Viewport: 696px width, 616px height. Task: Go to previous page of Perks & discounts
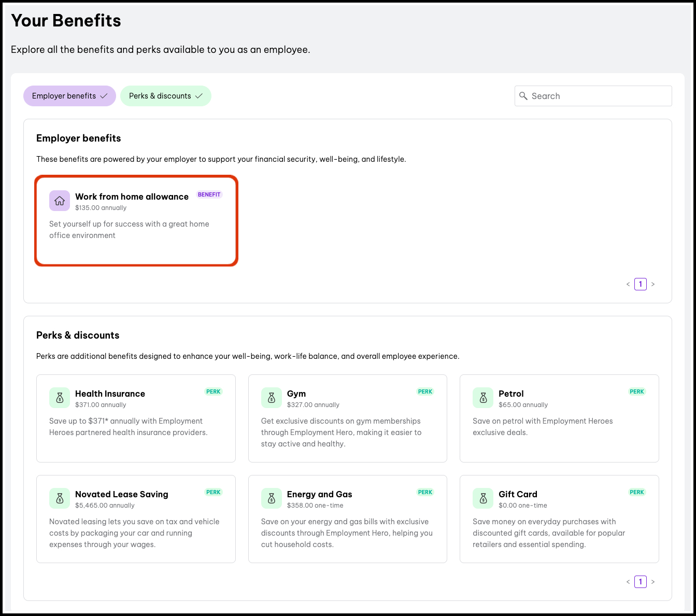pos(628,582)
